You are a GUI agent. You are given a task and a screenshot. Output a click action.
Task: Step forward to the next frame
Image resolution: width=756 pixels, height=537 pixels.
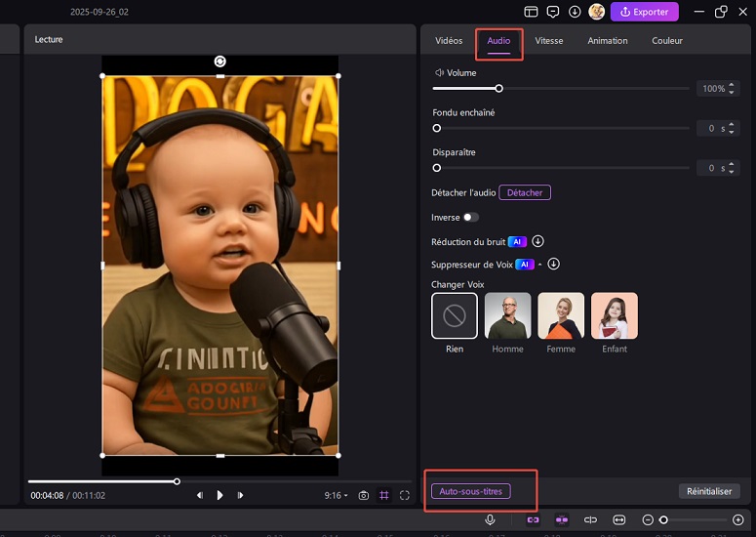(240, 495)
